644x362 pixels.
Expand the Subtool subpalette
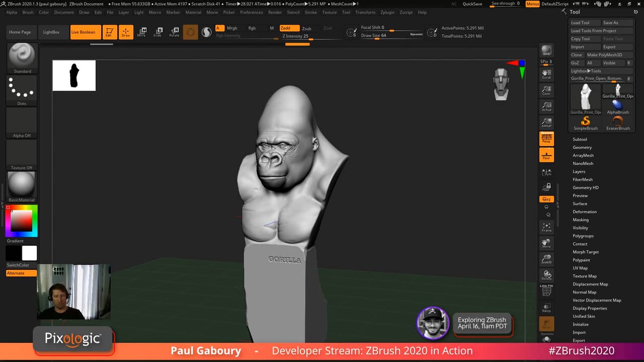pyautogui.click(x=580, y=139)
